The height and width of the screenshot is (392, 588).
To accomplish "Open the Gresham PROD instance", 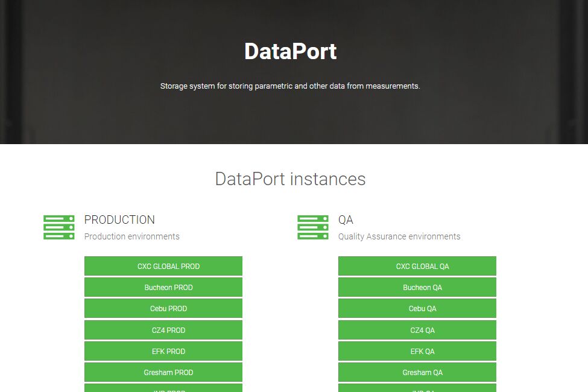I will 163,373.
